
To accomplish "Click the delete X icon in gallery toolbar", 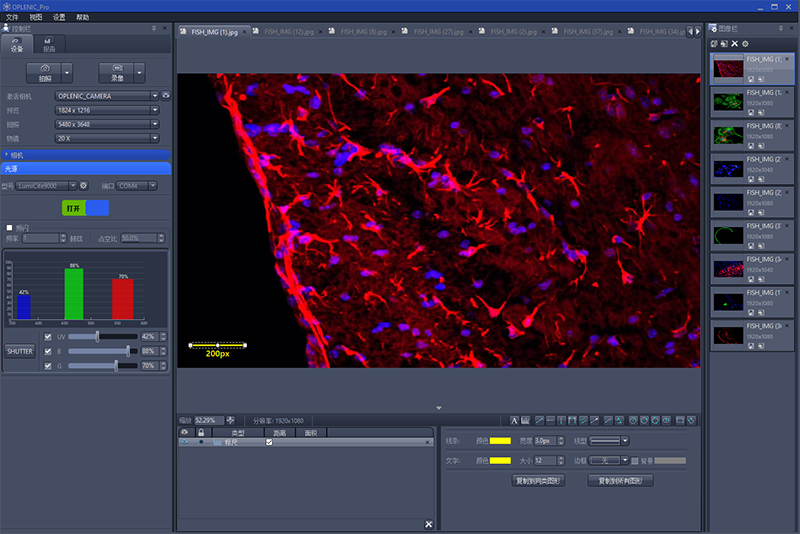I will point(735,44).
